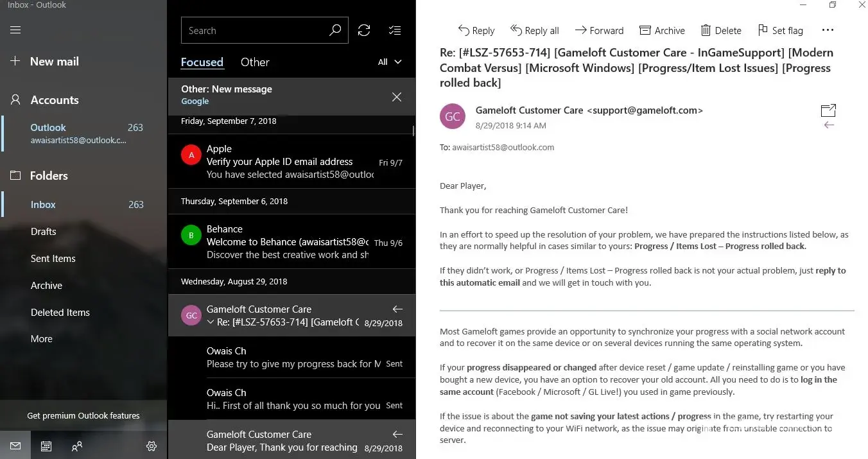The image size is (868, 459).
Task: Click the Behance sender avatar
Action: 191,235
